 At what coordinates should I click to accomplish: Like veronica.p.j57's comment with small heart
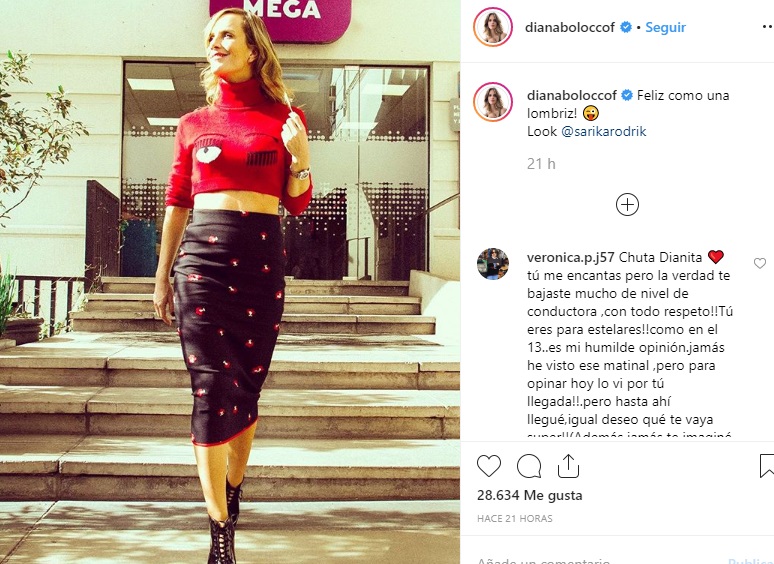tap(760, 263)
